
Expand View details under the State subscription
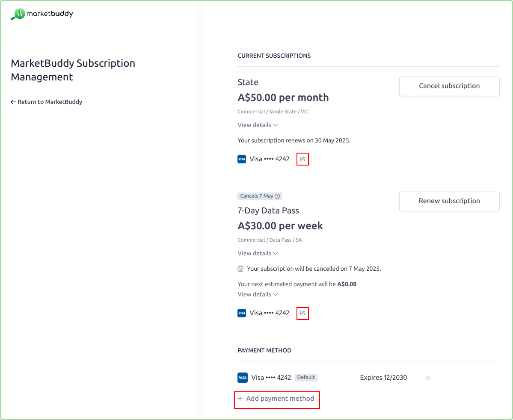[x=258, y=125]
